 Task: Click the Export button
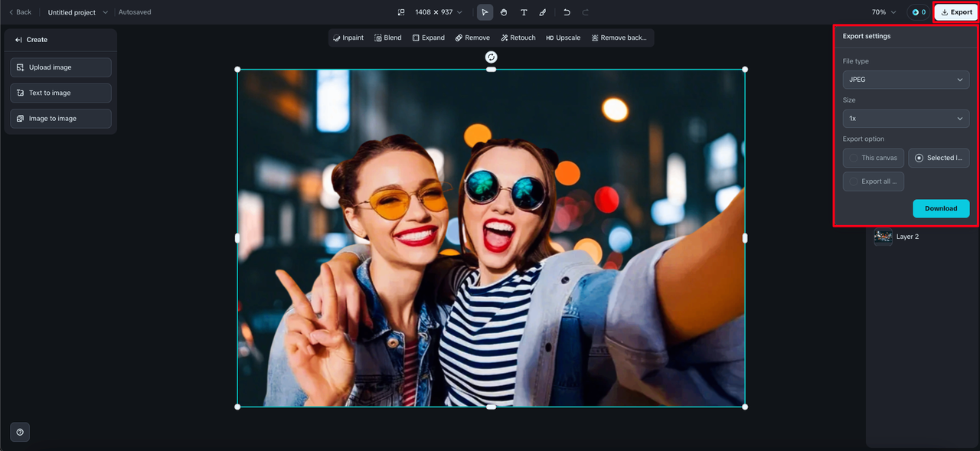click(x=956, y=12)
